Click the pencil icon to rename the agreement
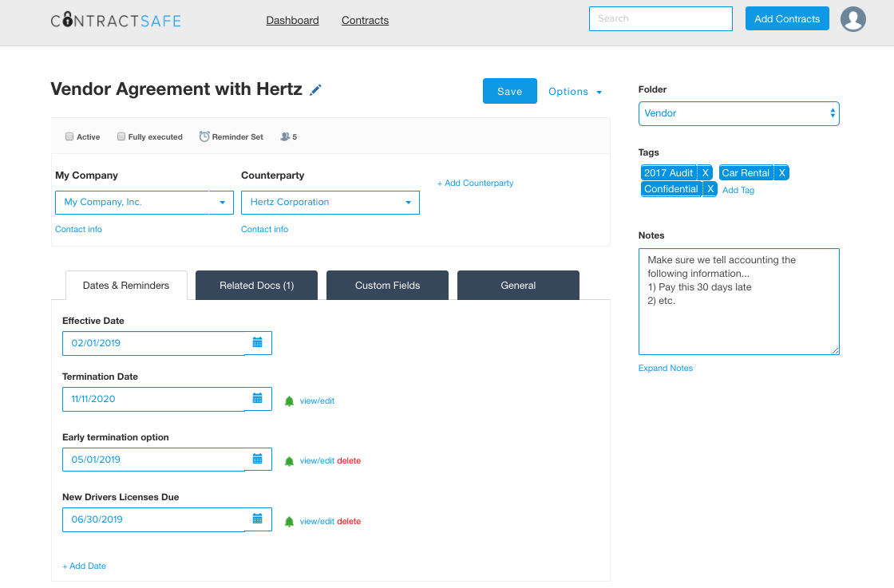This screenshot has width=894, height=588. point(314,89)
